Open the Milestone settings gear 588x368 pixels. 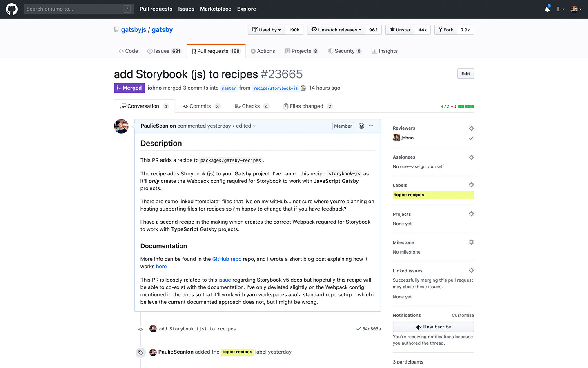[471, 242]
